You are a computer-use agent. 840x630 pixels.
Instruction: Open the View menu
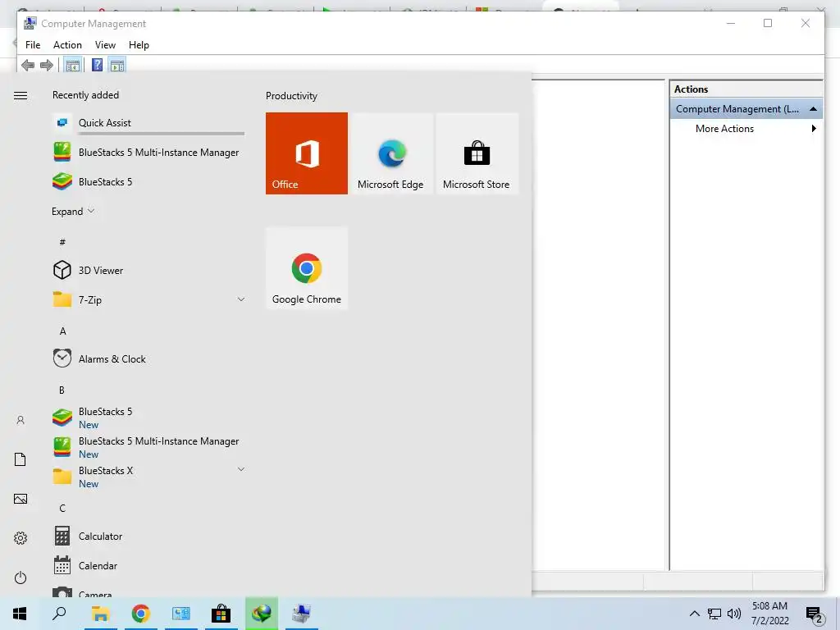tap(105, 45)
